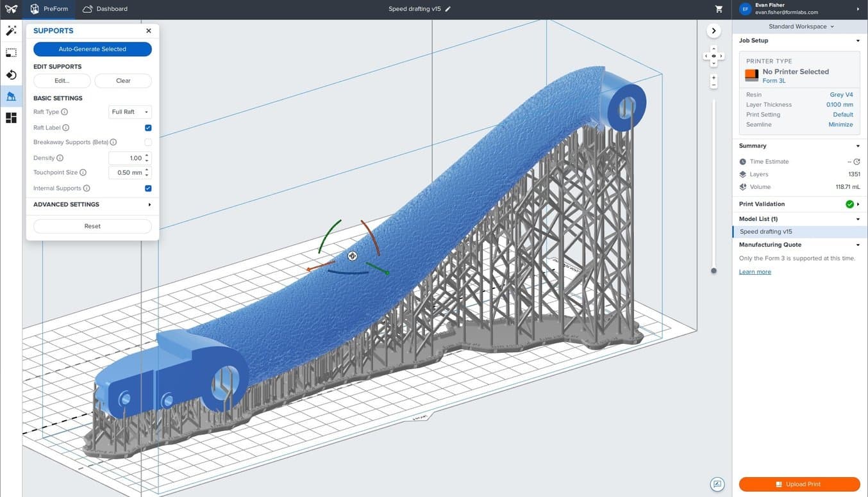The width and height of the screenshot is (868, 497).
Task: Click the zoom in plus icon
Action: pos(714,77)
